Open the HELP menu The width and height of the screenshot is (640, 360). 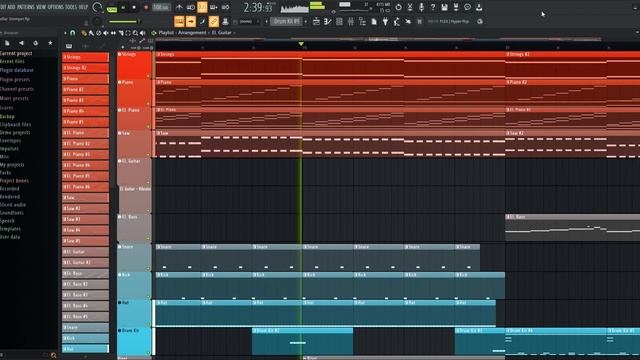[x=83, y=7]
